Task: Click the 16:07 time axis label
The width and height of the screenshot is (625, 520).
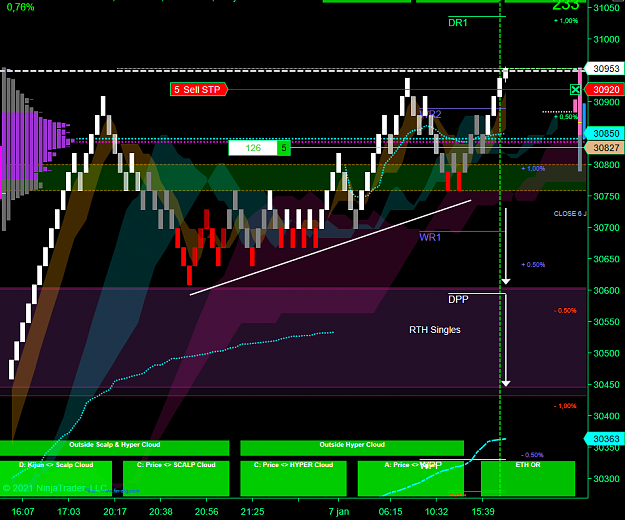Action: 23,512
